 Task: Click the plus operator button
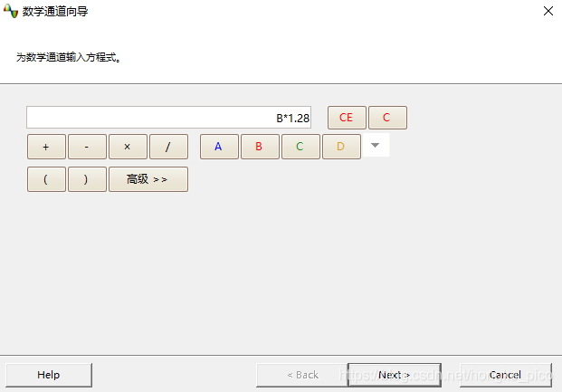click(46, 147)
